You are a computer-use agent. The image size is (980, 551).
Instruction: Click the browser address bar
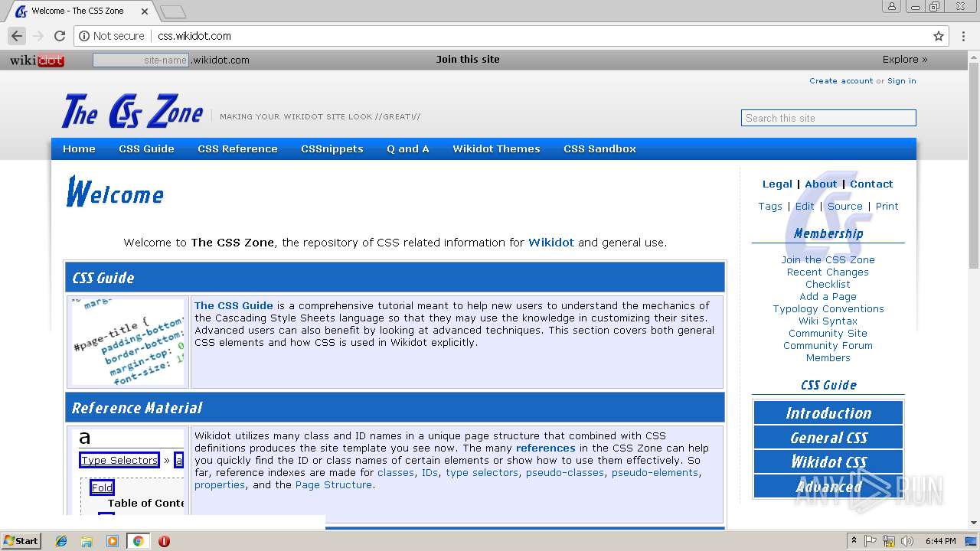(510, 36)
